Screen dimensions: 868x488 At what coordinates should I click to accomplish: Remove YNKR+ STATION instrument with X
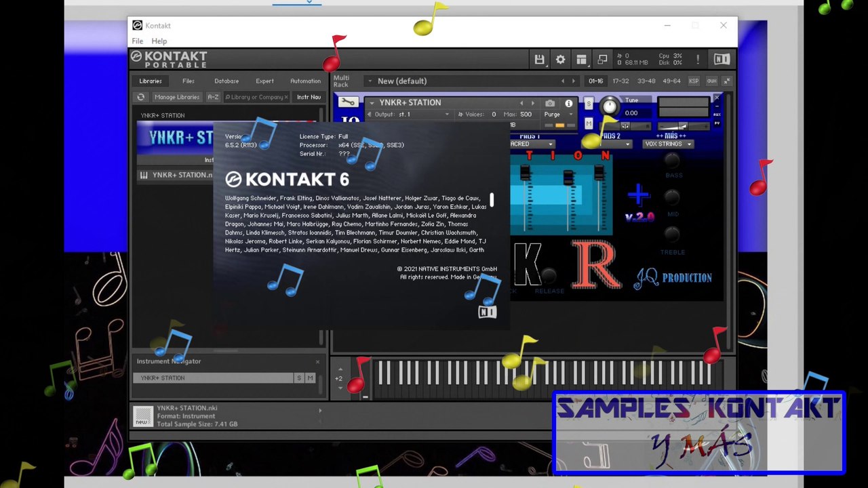[x=717, y=98]
